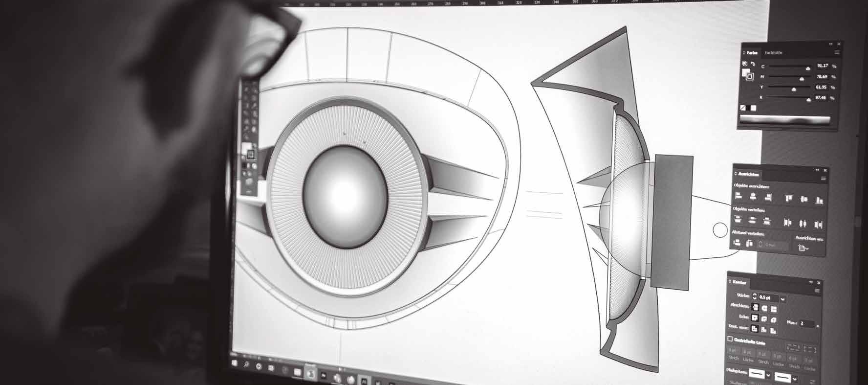The width and height of the screenshot is (868, 385).
Task: Distribute objects by right edges
Action: point(818,225)
